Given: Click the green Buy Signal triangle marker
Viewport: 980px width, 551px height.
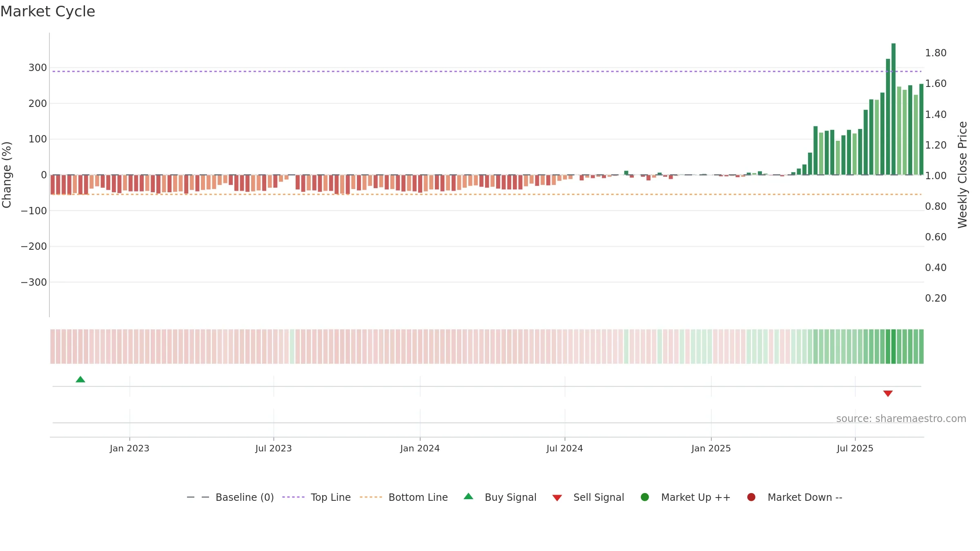Looking at the screenshot, I should [80, 379].
